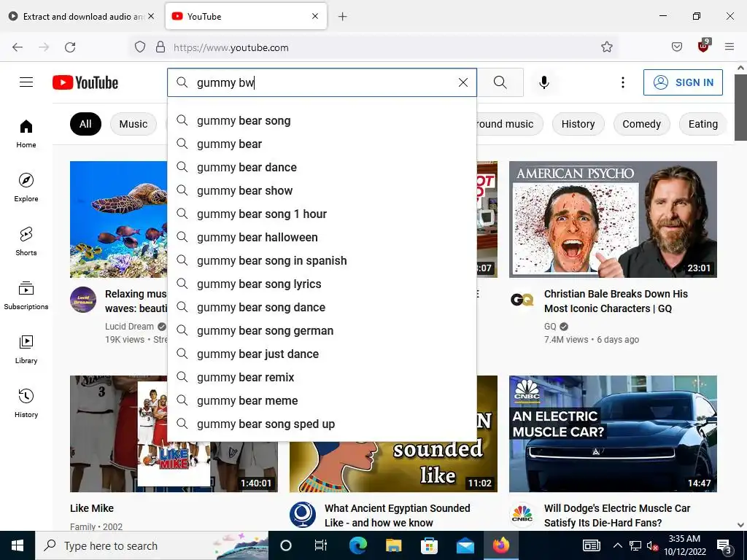Choose suggestion 'gummy bear song lyrics'
The width and height of the screenshot is (747, 560).
pos(322,284)
